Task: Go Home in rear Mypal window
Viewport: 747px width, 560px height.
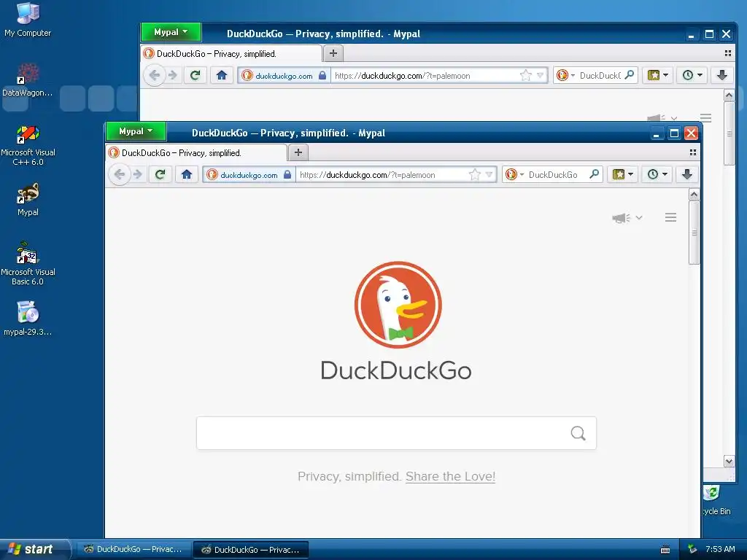Action: 222,75
